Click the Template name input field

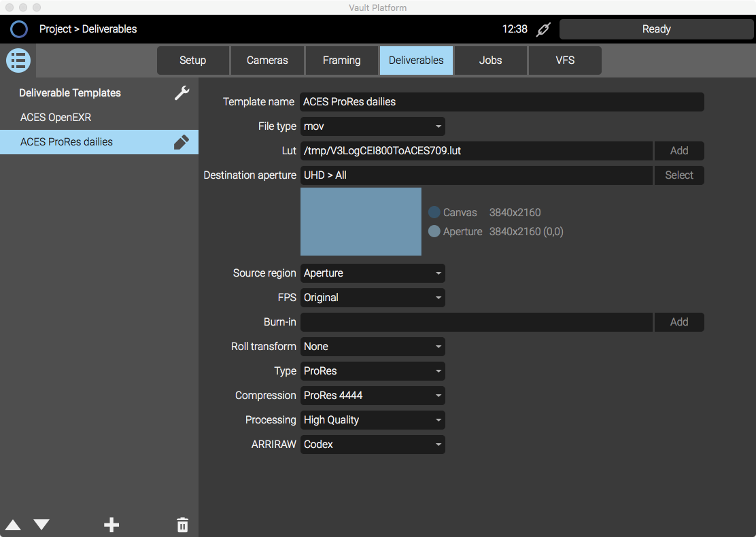click(502, 102)
